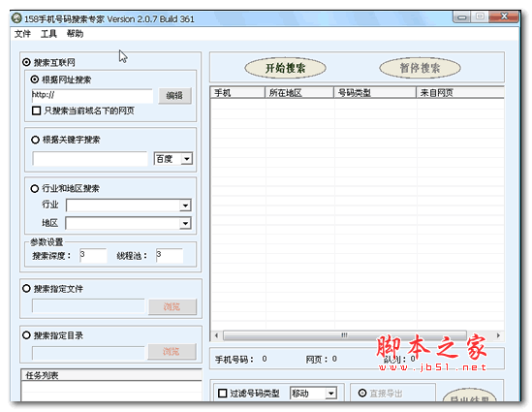532x412 pixels.
Task: Select the 根据关键字搜索 radio option
Action: point(35,140)
